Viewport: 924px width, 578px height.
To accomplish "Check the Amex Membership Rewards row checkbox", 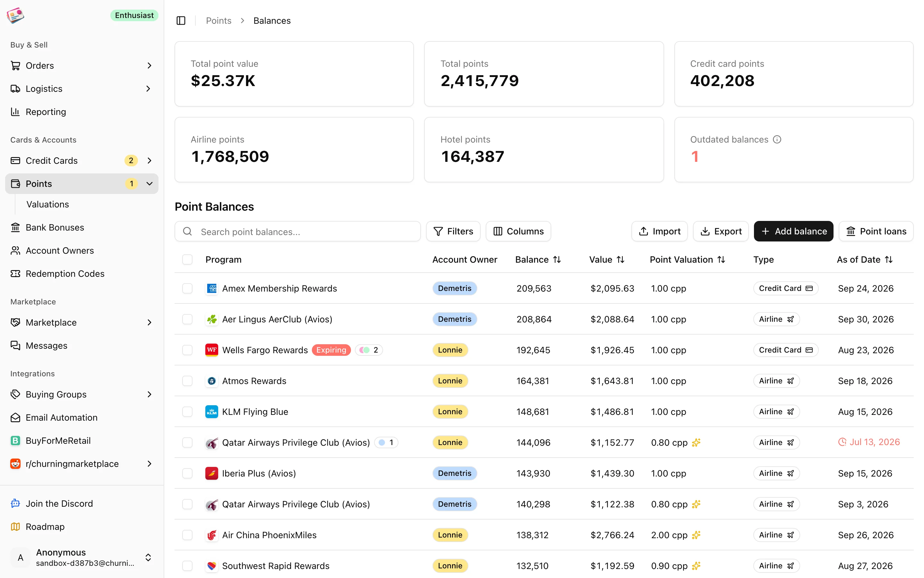I will coord(187,288).
